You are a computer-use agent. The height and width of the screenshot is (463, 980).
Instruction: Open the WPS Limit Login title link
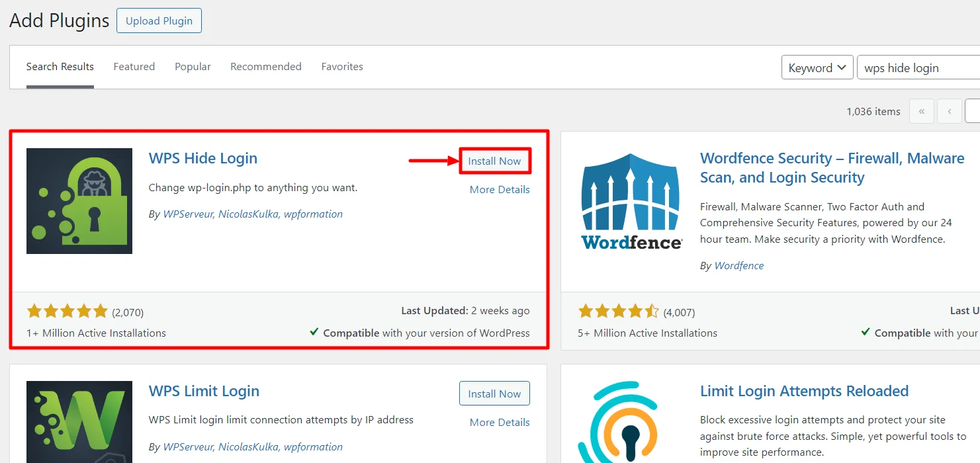[204, 391]
